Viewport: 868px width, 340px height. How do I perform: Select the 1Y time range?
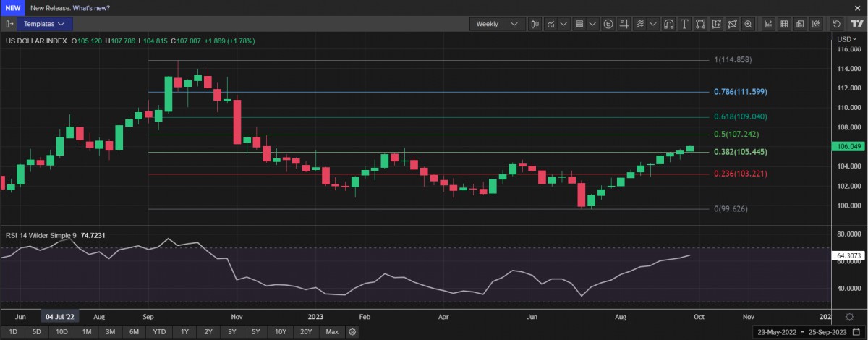[184, 332]
